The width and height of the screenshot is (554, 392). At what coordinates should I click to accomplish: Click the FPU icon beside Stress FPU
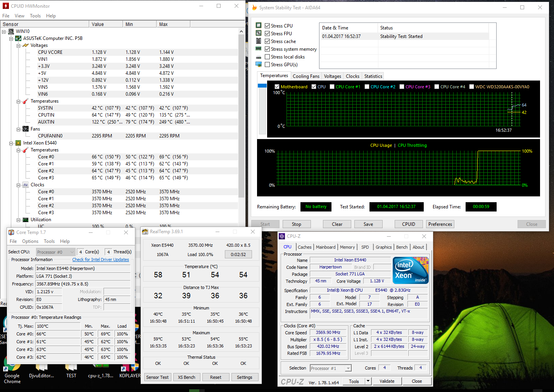[259, 33]
